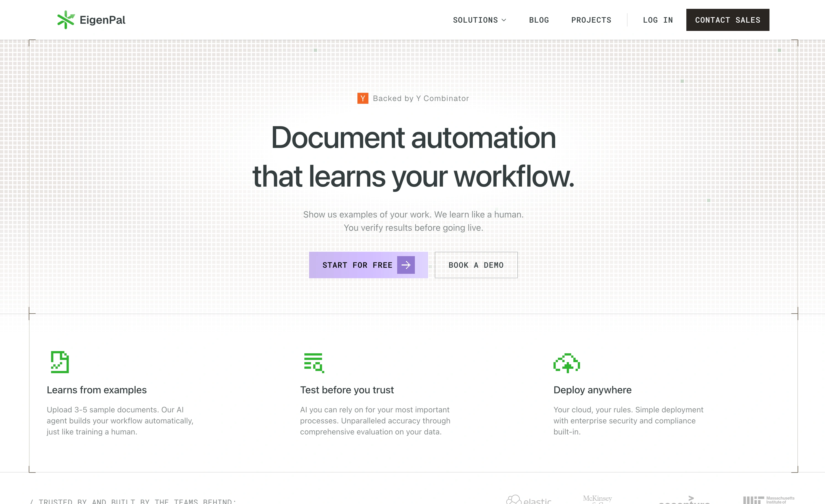The width and height of the screenshot is (825, 504).
Task: Click the Contact Sales button
Action: 728,20
